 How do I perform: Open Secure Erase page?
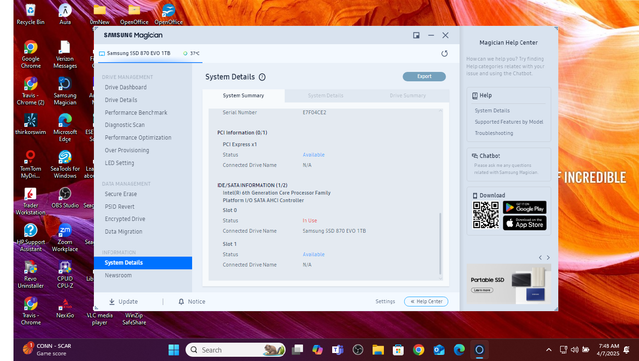[121, 194]
